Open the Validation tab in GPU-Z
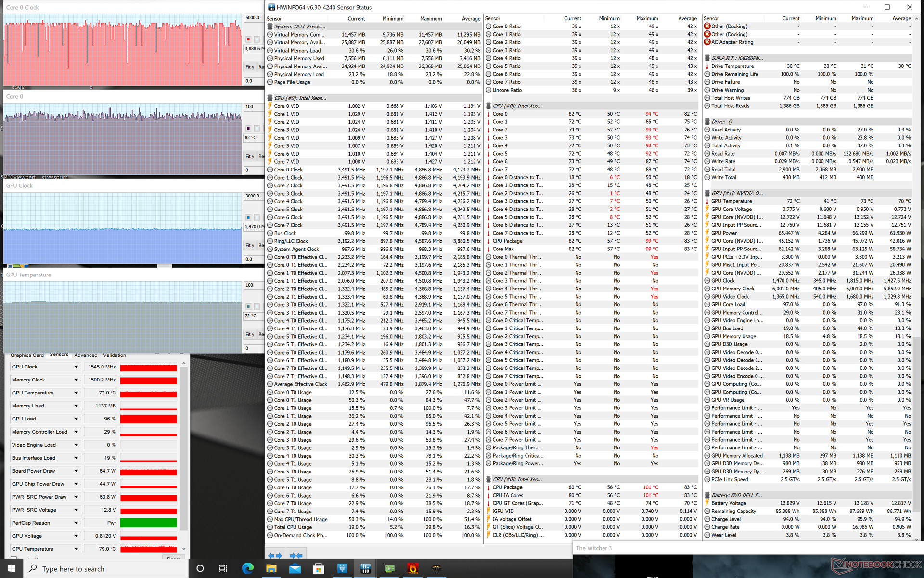924x578 pixels. pyautogui.click(x=115, y=355)
